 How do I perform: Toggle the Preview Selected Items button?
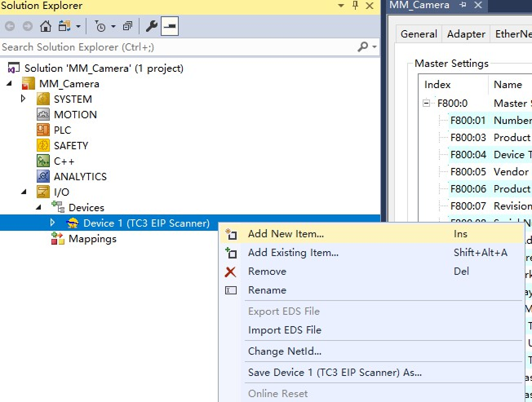[x=171, y=26]
